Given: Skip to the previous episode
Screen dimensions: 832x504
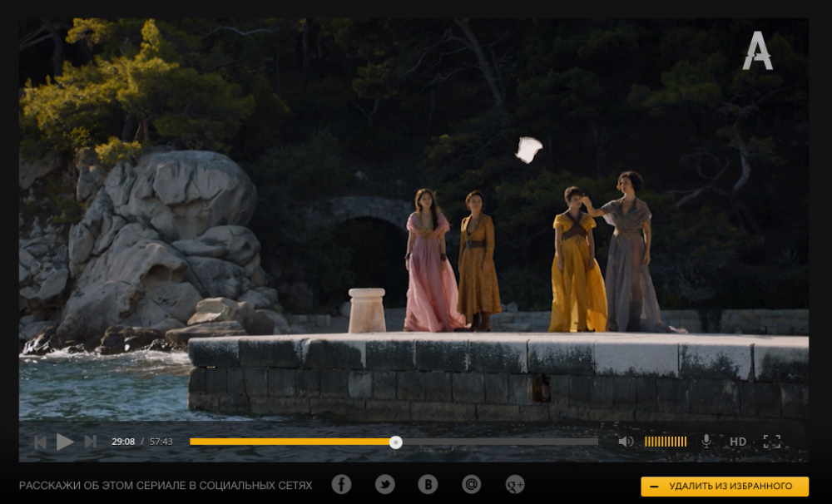Looking at the screenshot, I should click(40, 442).
